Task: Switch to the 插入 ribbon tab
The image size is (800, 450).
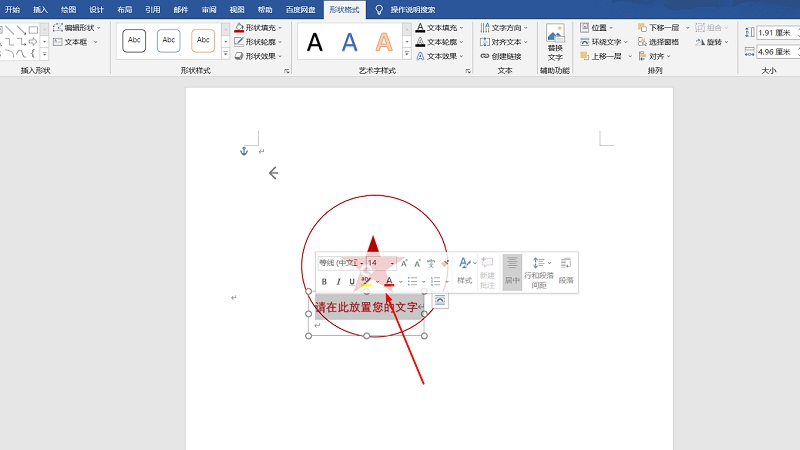Action: pos(40,9)
